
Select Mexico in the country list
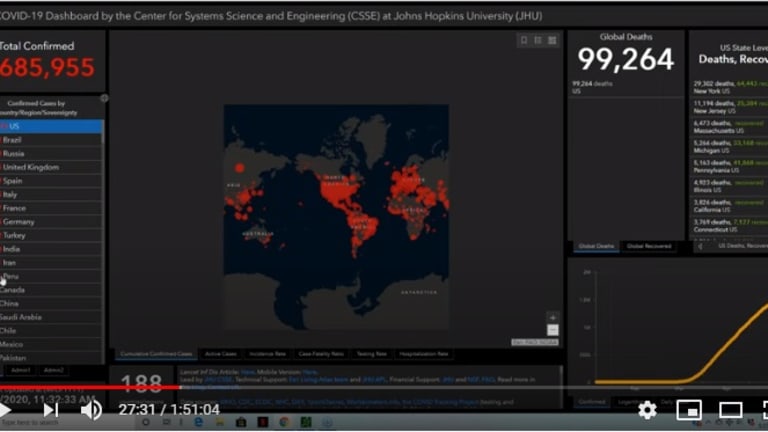point(51,344)
